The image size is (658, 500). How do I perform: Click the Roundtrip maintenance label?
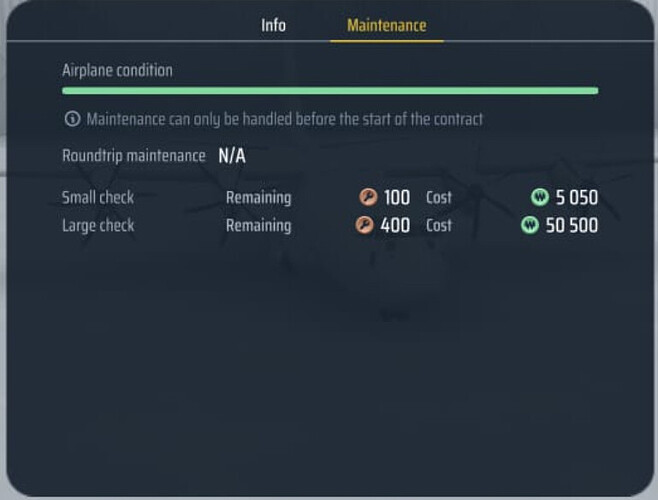(133, 156)
